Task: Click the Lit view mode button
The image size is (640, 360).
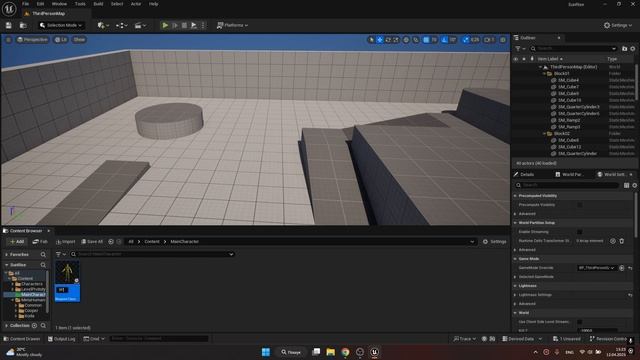Action: 61,40
